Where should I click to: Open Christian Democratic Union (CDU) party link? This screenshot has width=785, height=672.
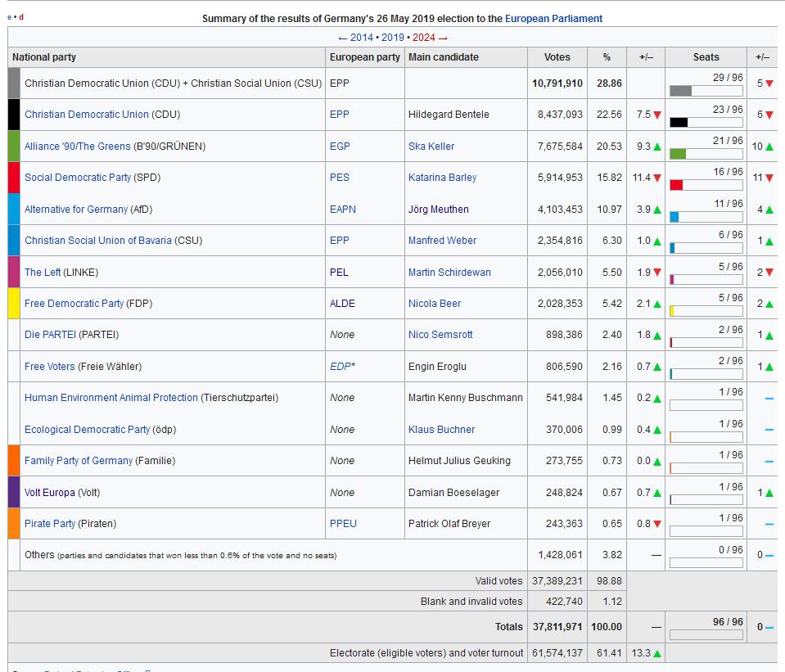[x=87, y=114]
